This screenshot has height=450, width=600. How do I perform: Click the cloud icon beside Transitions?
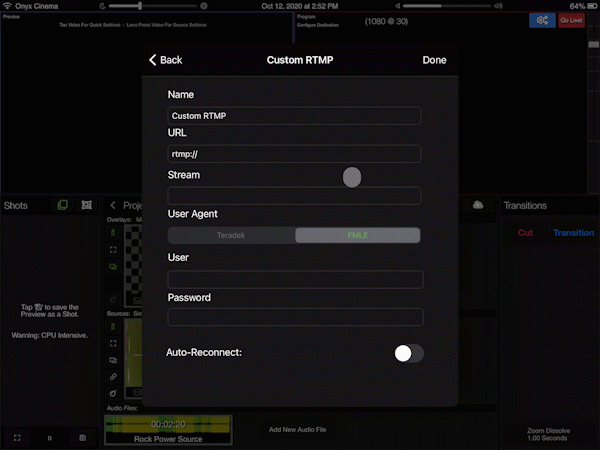tap(478, 205)
